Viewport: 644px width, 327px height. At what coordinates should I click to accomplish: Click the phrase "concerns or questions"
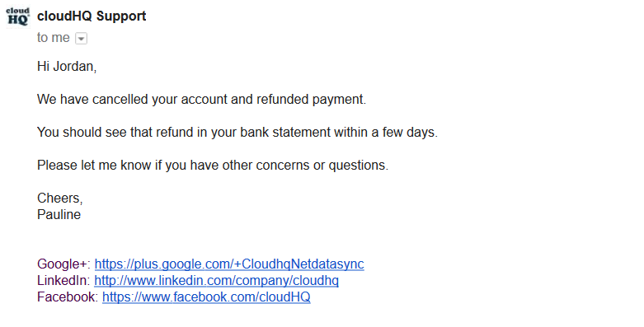[x=322, y=165]
